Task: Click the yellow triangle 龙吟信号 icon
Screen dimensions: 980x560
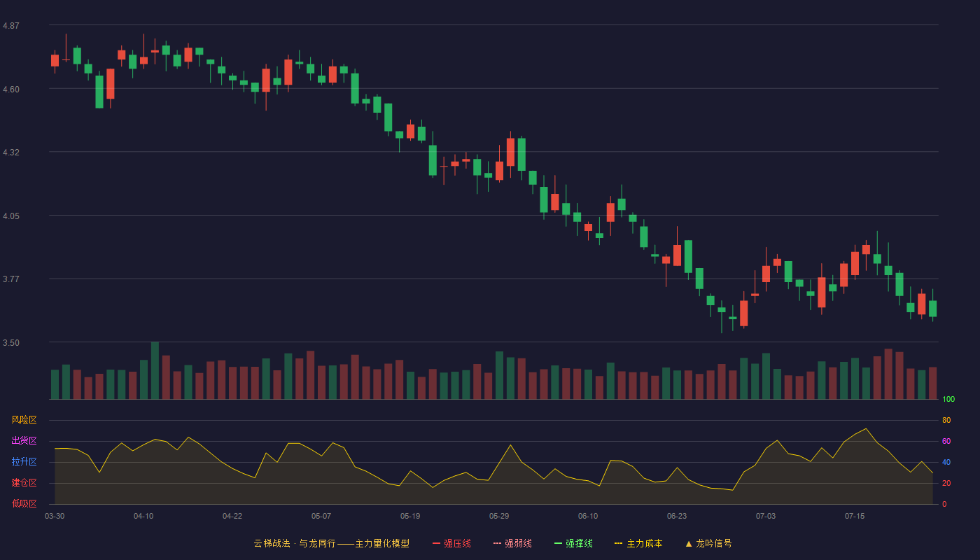Action: click(688, 543)
